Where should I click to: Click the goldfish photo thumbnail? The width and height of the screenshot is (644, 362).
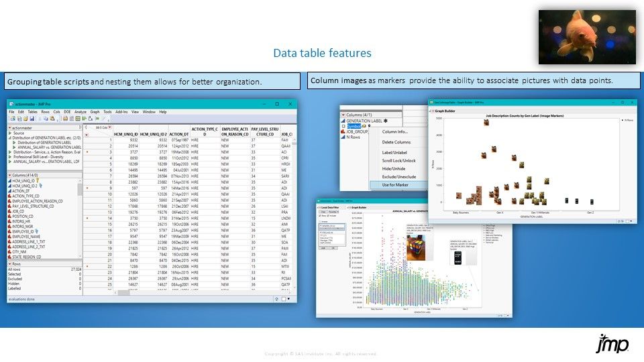587,37
